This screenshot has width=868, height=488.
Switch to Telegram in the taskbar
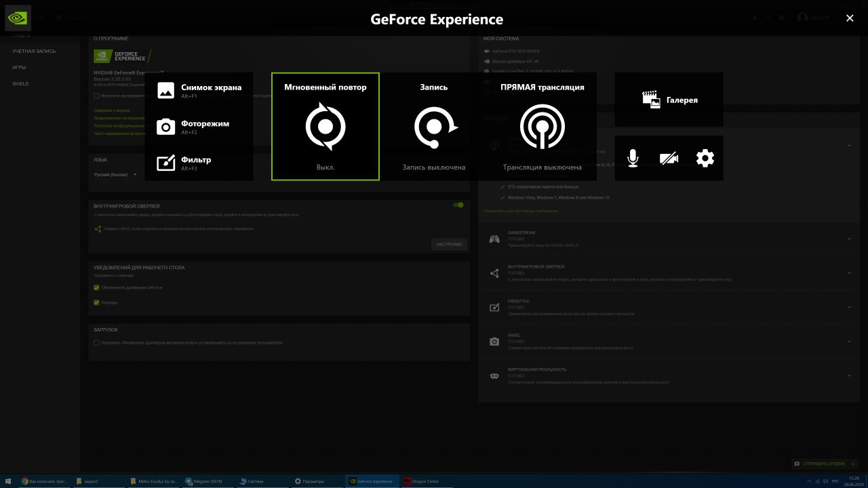pos(208,481)
